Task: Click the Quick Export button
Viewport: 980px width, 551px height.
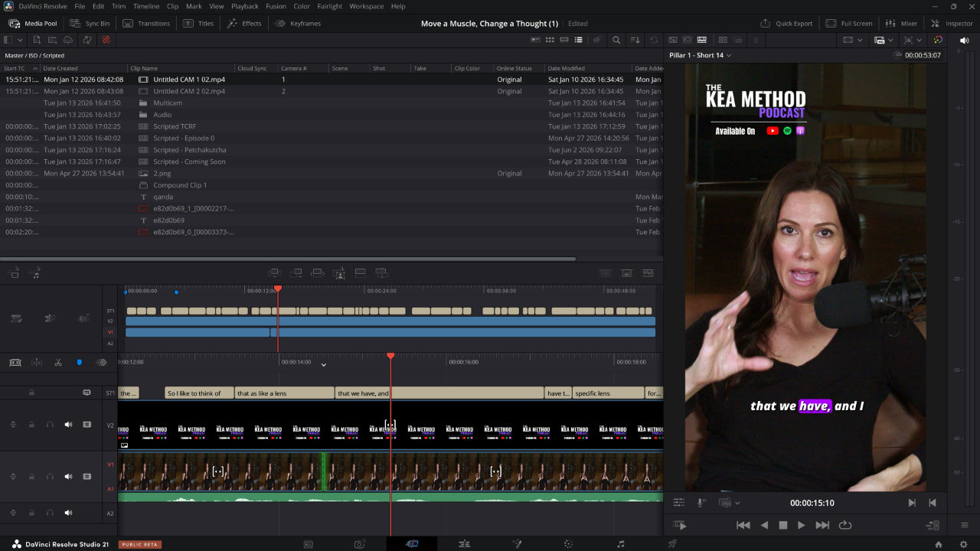Action: [x=786, y=24]
